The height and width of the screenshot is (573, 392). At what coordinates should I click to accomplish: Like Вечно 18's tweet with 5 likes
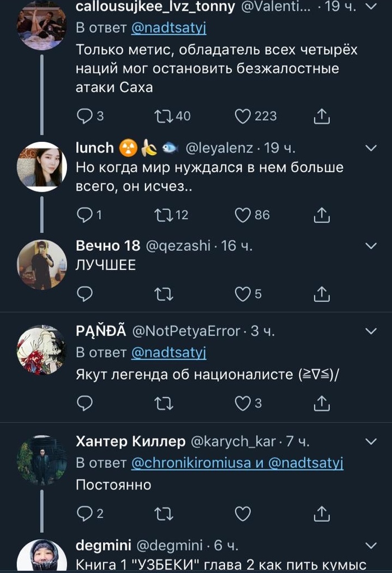(242, 294)
